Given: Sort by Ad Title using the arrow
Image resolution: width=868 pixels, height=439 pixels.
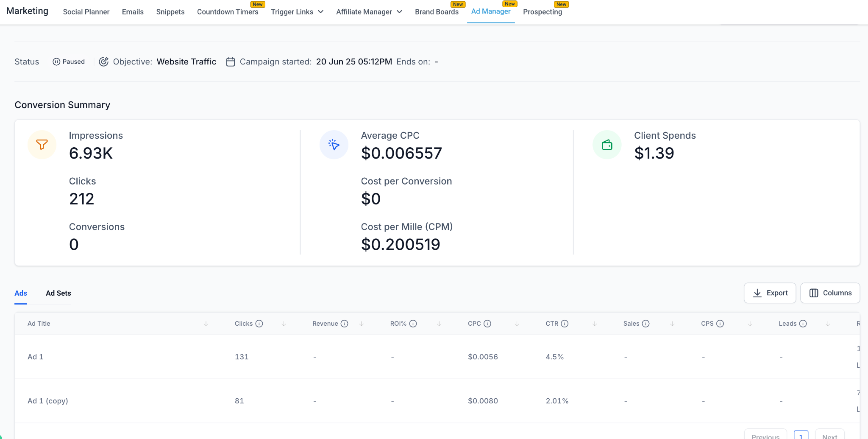Looking at the screenshot, I should tap(206, 324).
